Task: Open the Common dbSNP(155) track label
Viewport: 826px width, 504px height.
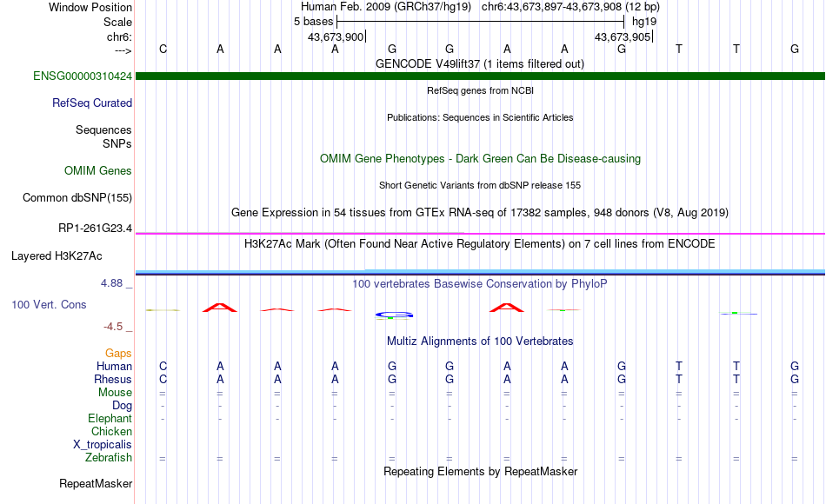Action: [77, 197]
